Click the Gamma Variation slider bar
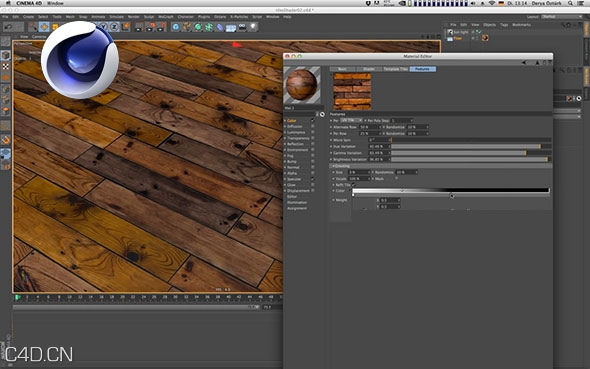 (x=471, y=153)
